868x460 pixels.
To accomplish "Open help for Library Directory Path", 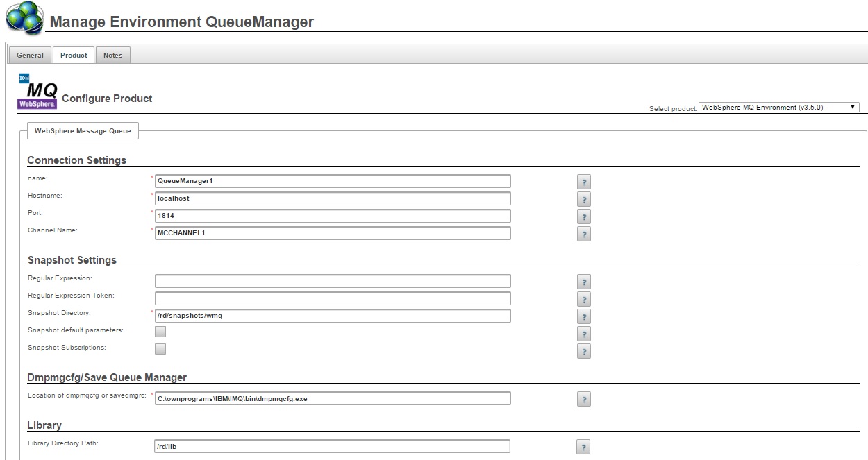I will click(583, 448).
